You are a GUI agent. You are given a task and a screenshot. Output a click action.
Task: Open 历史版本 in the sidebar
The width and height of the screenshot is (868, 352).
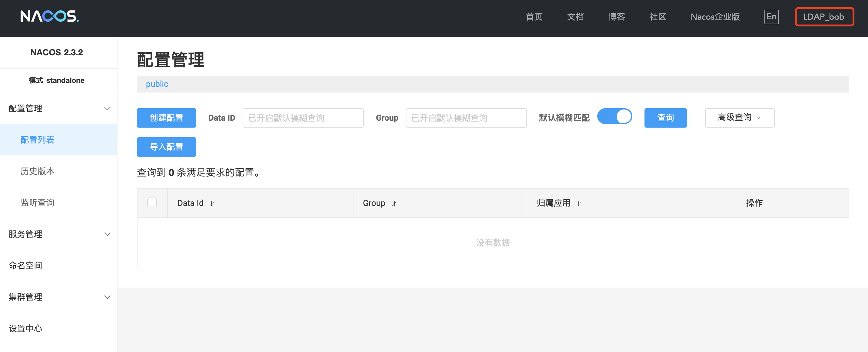pos(37,171)
